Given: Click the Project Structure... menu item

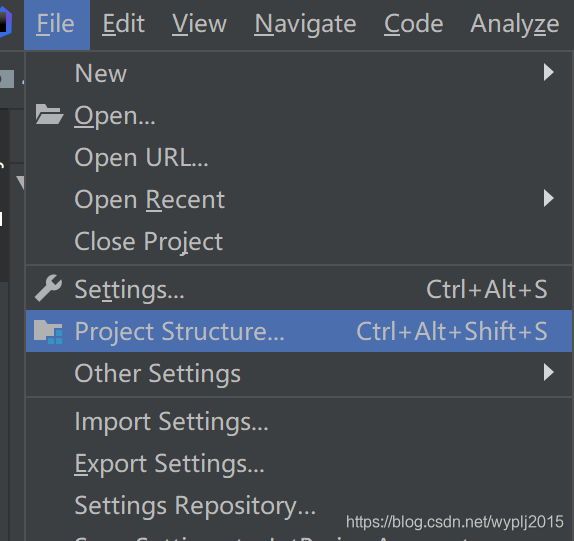Looking at the screenshot, I should tap(299, 331).
